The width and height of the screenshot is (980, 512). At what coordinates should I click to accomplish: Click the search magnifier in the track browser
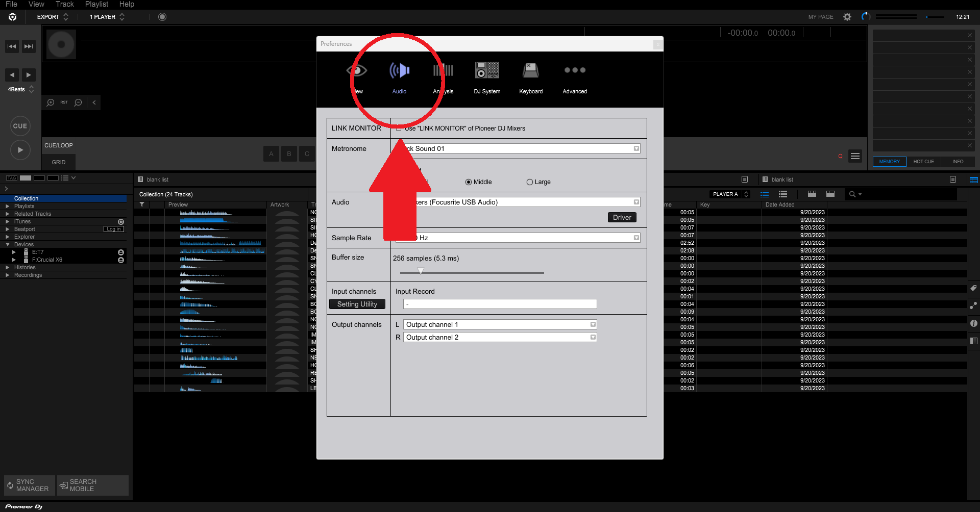click(854, 194)
